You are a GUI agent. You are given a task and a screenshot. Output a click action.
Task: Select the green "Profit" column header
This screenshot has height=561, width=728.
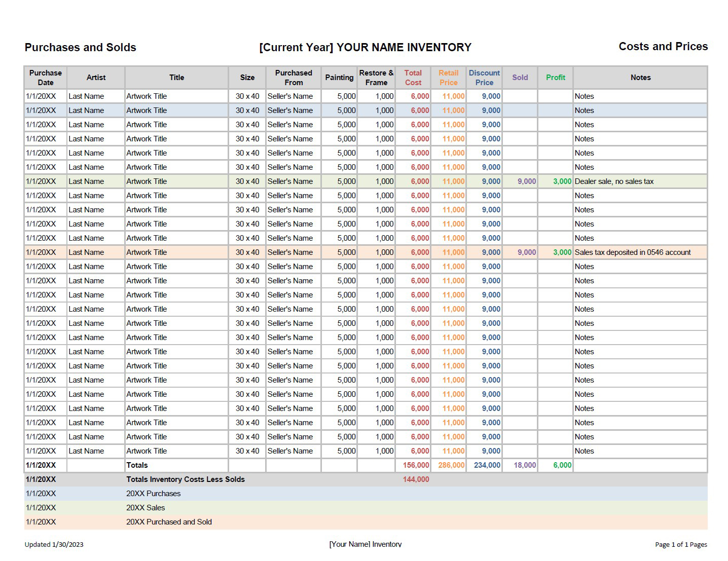556,78
